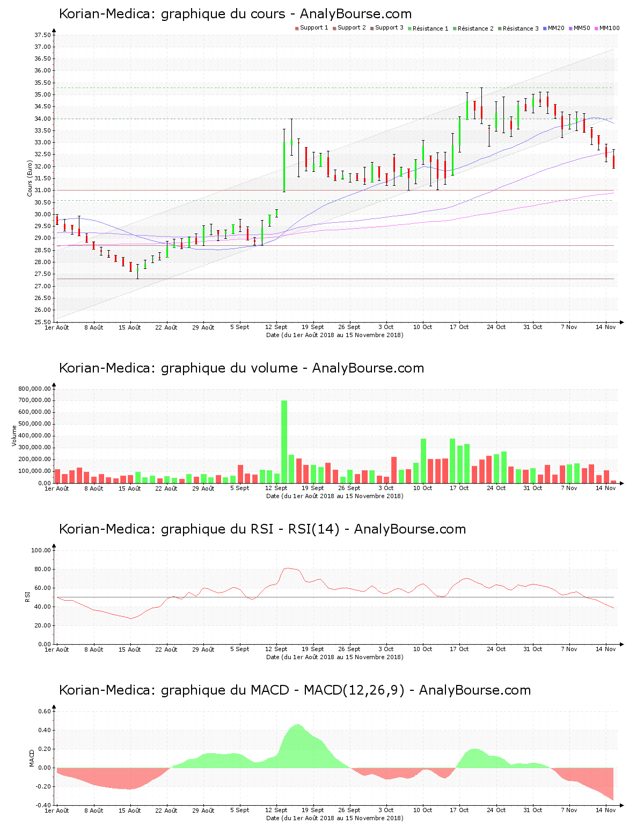Click the MACD(12,26,9) chart title

point(295,690)
